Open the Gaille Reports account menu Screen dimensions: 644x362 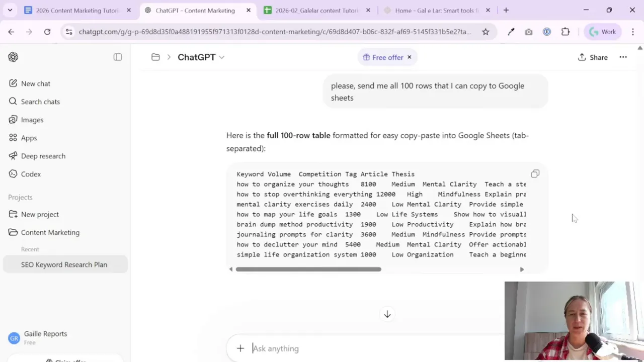[65, 338]
